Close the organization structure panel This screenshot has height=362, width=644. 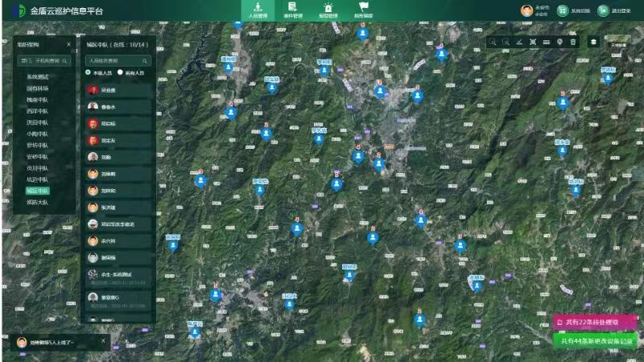(68, 45)
